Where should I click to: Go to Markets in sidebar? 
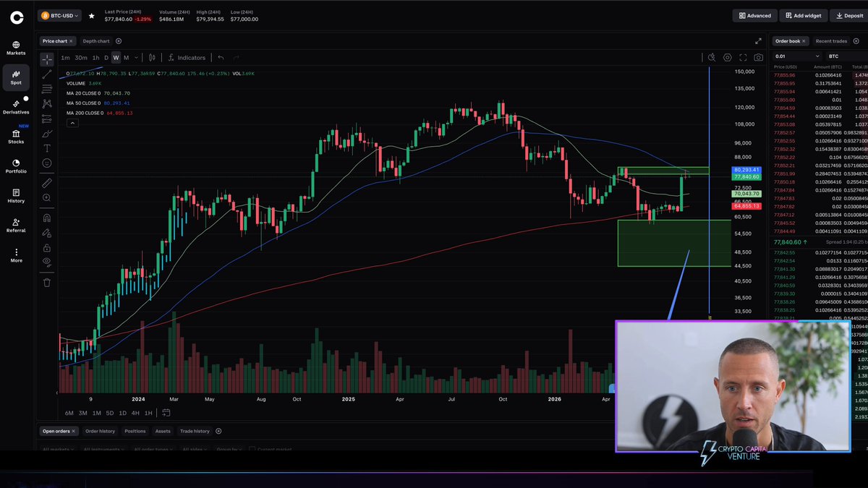16,48
